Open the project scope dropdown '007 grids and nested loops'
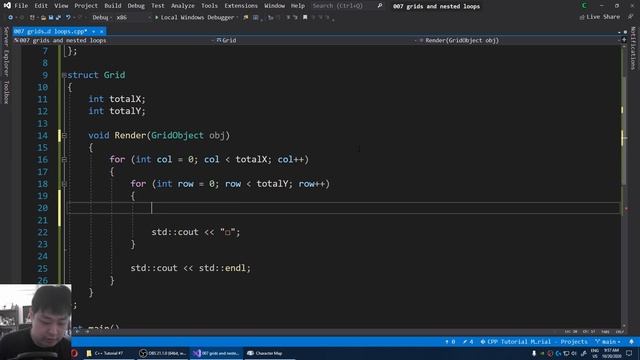The height and width of the screenshot is (360, 640). coord(113,40)
